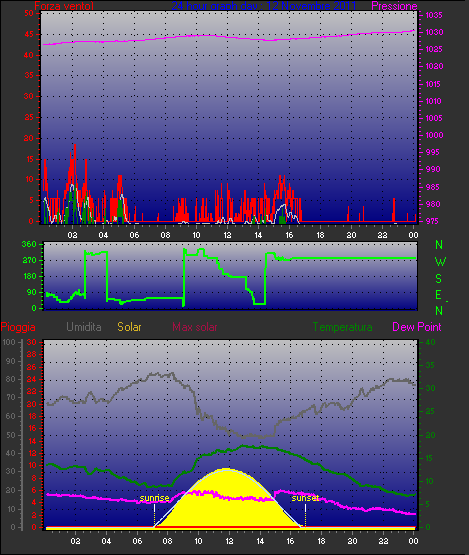Click the Forza vento axis title
The height and width of the screenshot is (555, 469).
pos(64,6)
